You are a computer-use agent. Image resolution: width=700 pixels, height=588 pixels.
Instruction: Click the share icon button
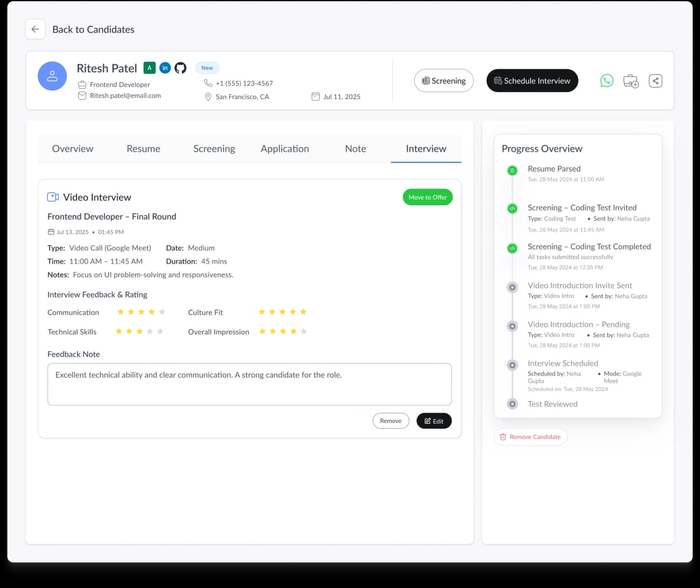(656, 81)
